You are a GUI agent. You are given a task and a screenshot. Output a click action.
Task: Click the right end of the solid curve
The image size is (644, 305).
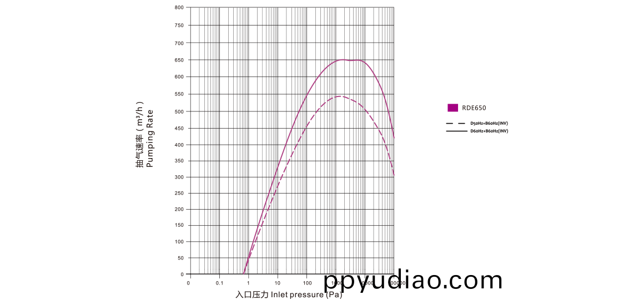(394, 138)
